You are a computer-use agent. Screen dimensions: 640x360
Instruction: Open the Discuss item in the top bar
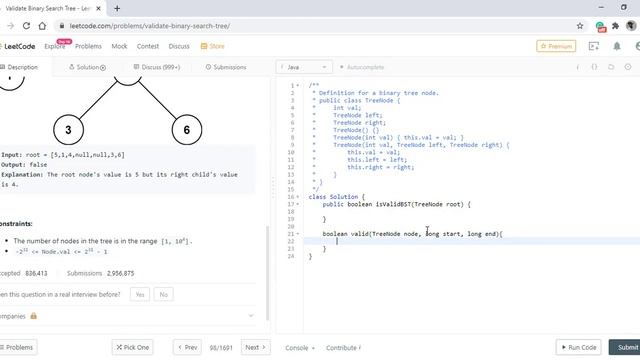[x=179, y=46]
